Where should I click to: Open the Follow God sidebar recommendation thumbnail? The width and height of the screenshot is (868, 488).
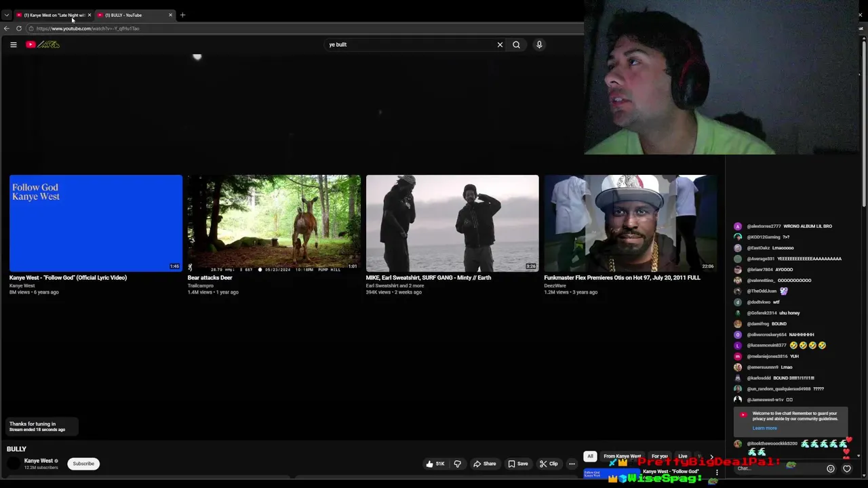[612, 474]
